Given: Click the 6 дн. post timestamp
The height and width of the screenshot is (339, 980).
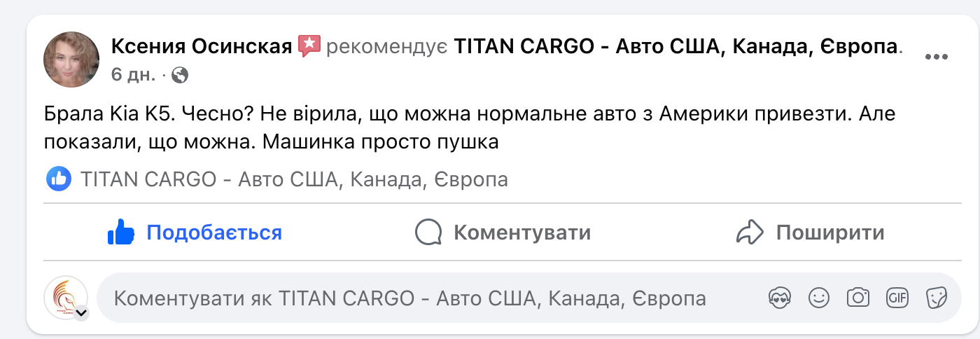Looking at the screenshot, I should (x=133, y=74).
